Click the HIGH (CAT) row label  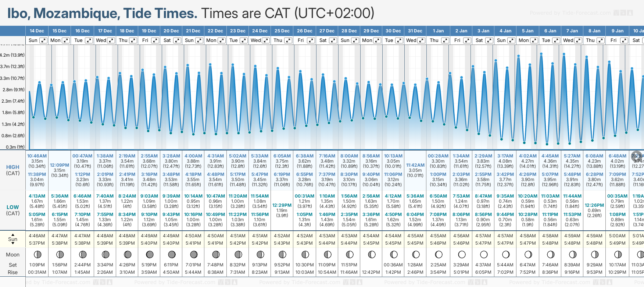[x=13, y=170]
